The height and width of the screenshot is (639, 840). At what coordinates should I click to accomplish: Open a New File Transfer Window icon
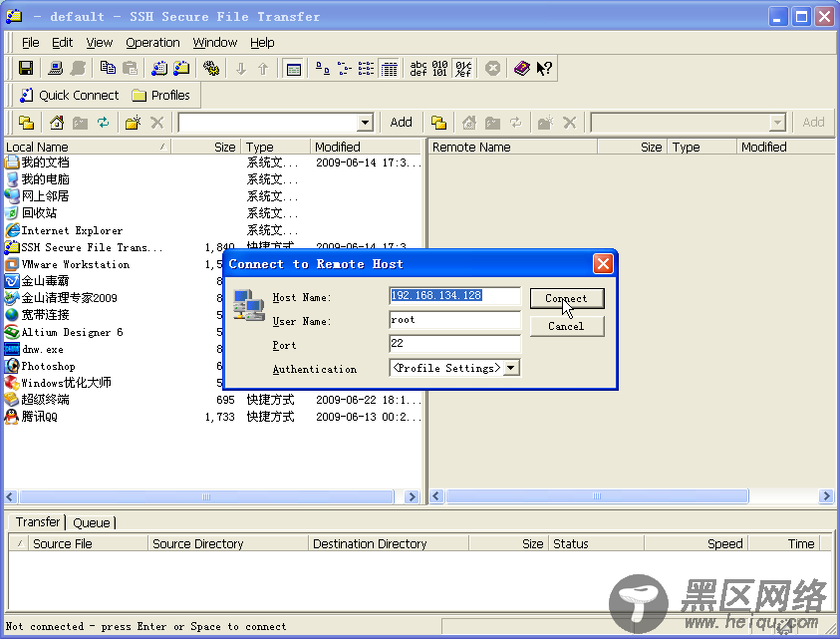[x=181, y=68]
